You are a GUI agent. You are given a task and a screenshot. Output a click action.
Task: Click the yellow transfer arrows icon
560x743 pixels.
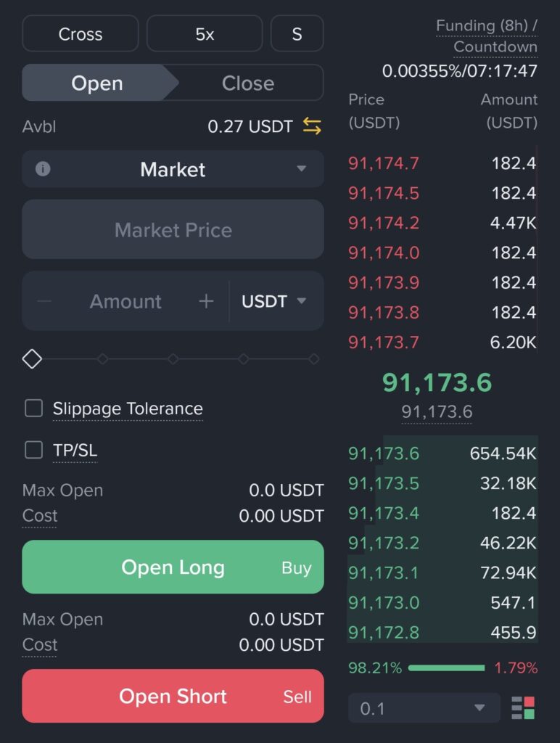(312, 126)
